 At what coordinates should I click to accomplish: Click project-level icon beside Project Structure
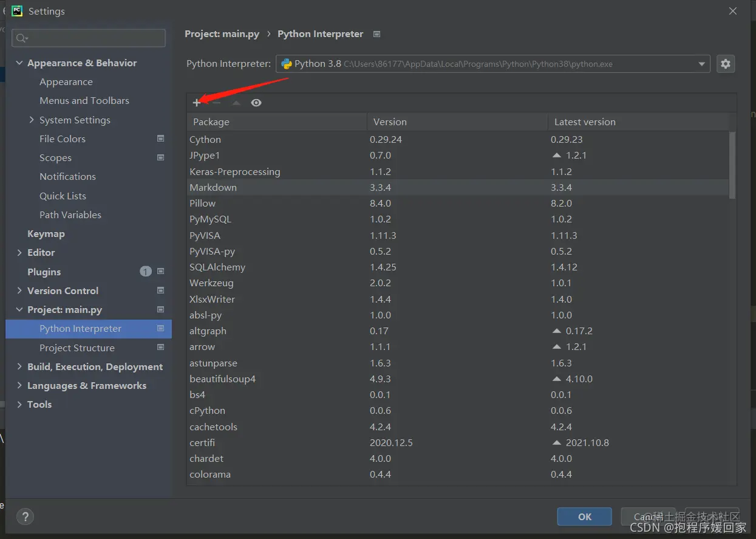coord(160,348)
